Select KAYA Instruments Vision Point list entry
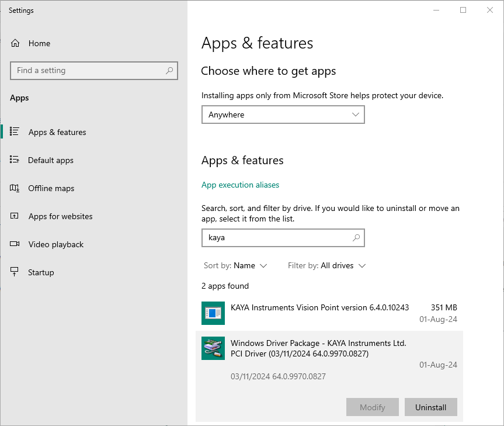 point(319,307)
